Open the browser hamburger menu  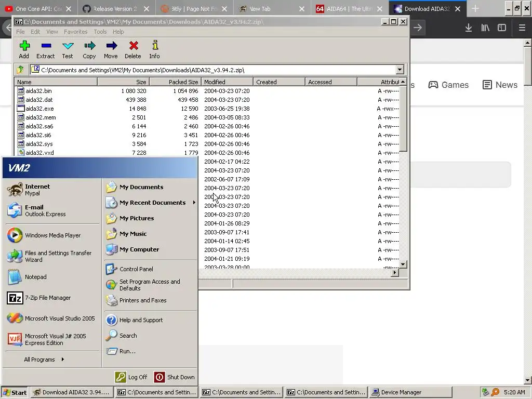(x=522, y=28)
